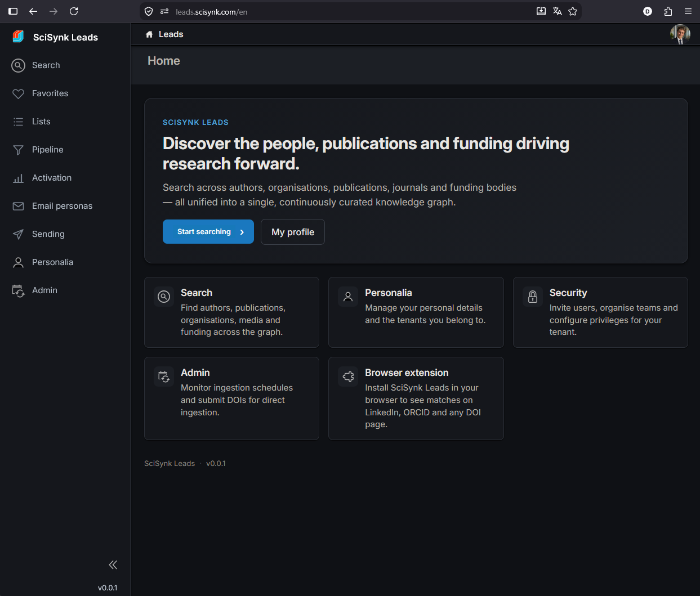Click the 'Discover the people' headline
The height and width of the screenshot is (596, 700).
[366, 154]
